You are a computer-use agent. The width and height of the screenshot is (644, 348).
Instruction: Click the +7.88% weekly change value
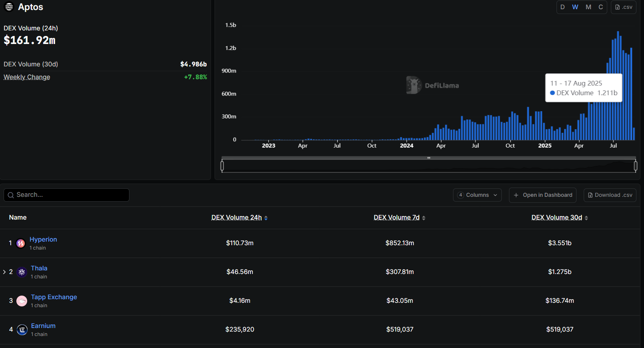(195, 77)
